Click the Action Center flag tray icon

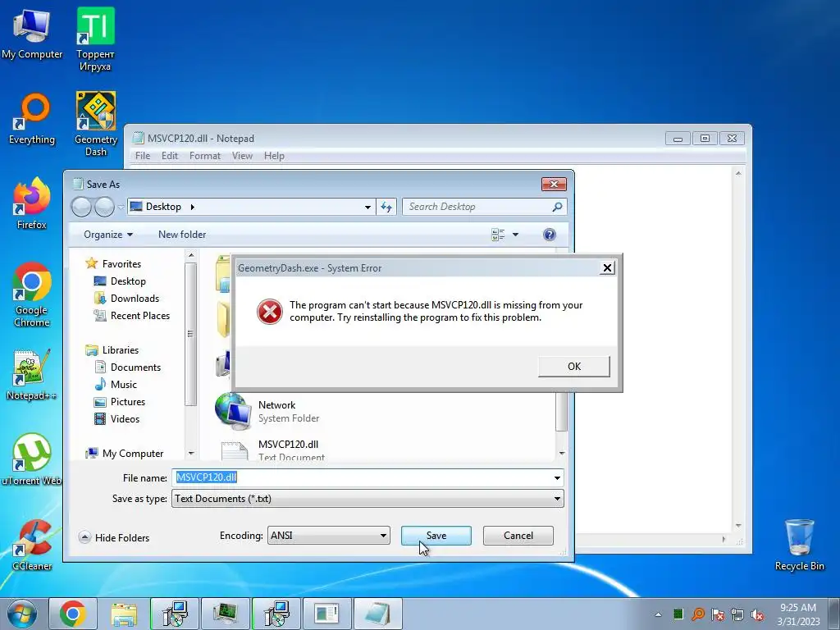coord(718,614)
